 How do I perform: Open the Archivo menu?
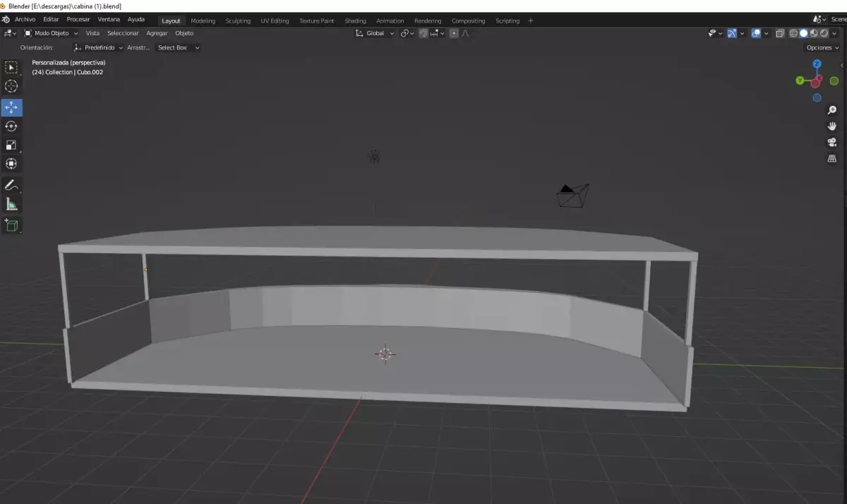point(25,20)
